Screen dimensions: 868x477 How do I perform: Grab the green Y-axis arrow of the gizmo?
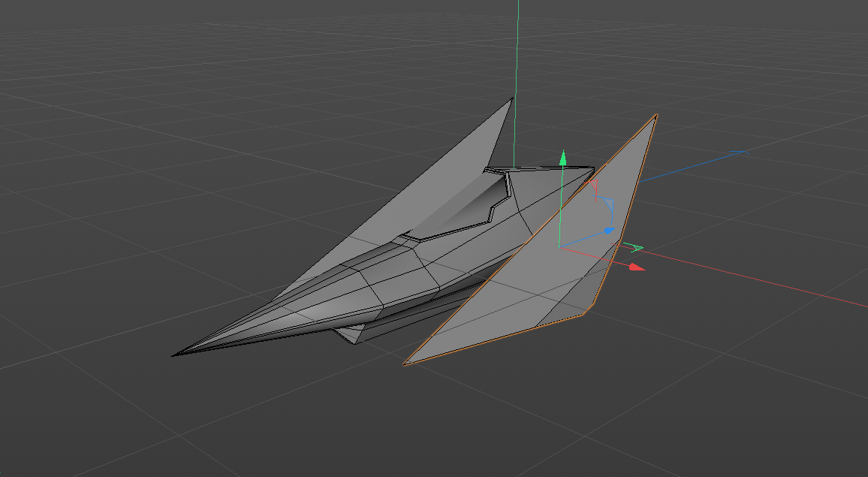click(x=563, y=158)
